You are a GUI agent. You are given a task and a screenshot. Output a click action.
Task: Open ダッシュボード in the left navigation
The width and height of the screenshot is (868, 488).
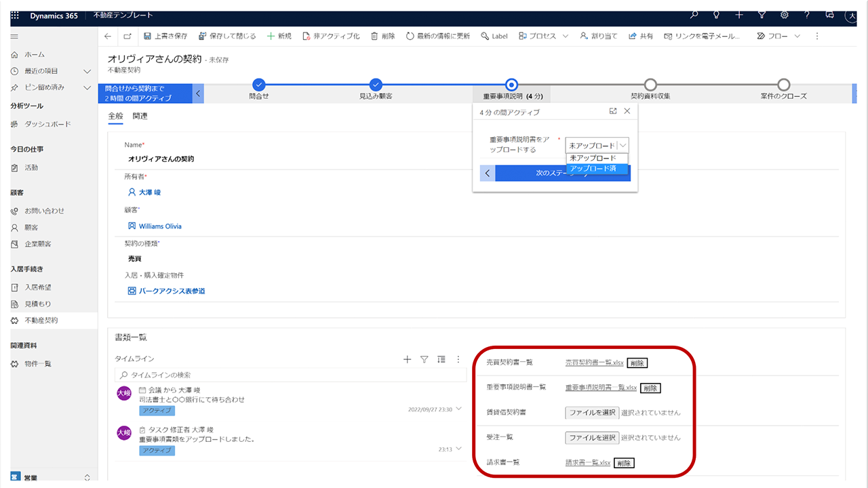coord(47,124)
